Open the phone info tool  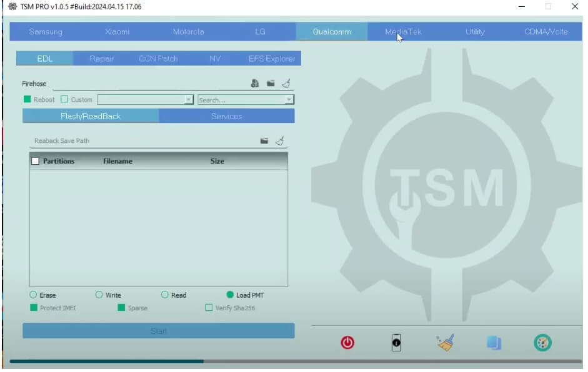point(396,342)
